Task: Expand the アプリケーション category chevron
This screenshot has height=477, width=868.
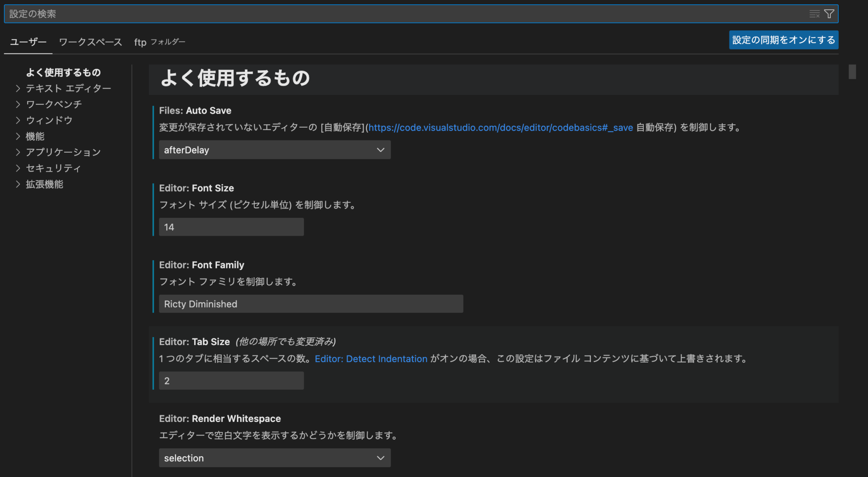Action: point(18,152)
